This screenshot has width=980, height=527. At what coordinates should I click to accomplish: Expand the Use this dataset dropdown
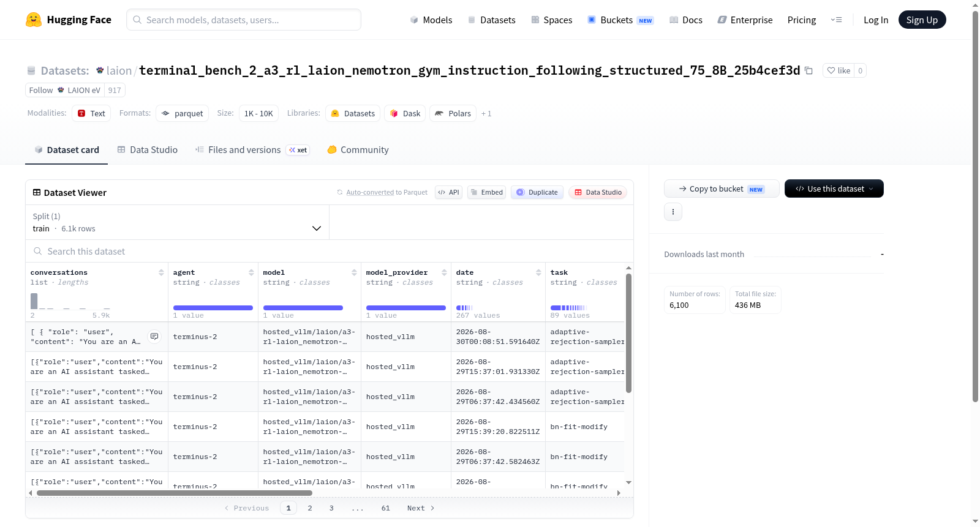(834, 189)
